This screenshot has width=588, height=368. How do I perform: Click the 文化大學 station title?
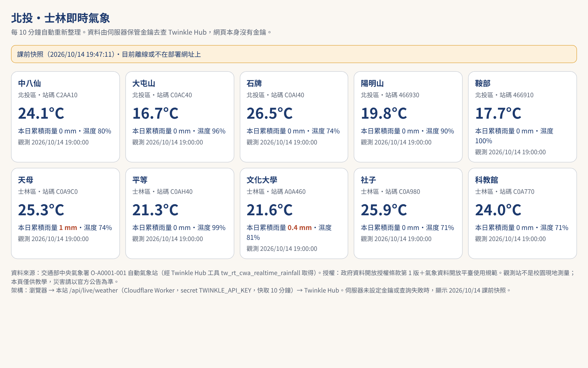[262, 180]
